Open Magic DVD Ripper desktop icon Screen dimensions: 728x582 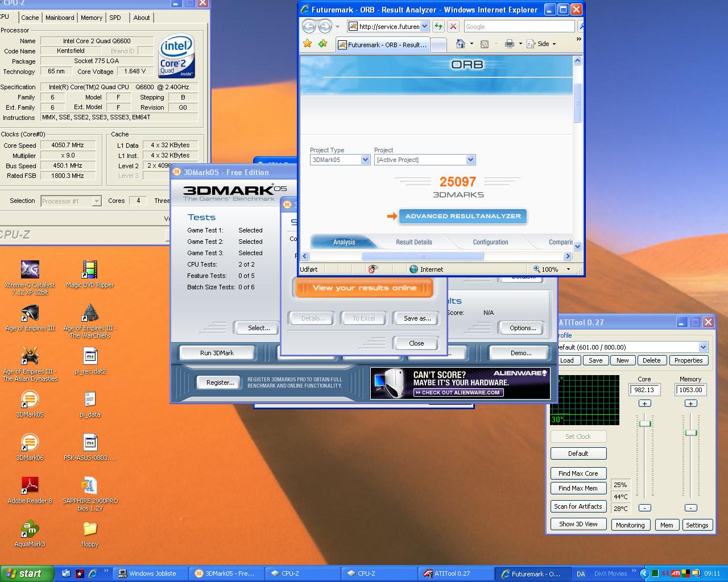(x=90, y=274)
